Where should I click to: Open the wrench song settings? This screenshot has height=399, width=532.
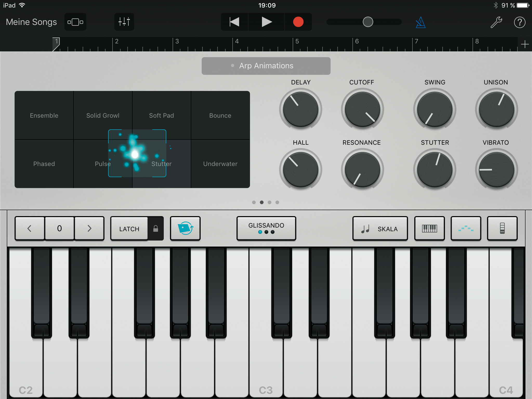[496, 22]
